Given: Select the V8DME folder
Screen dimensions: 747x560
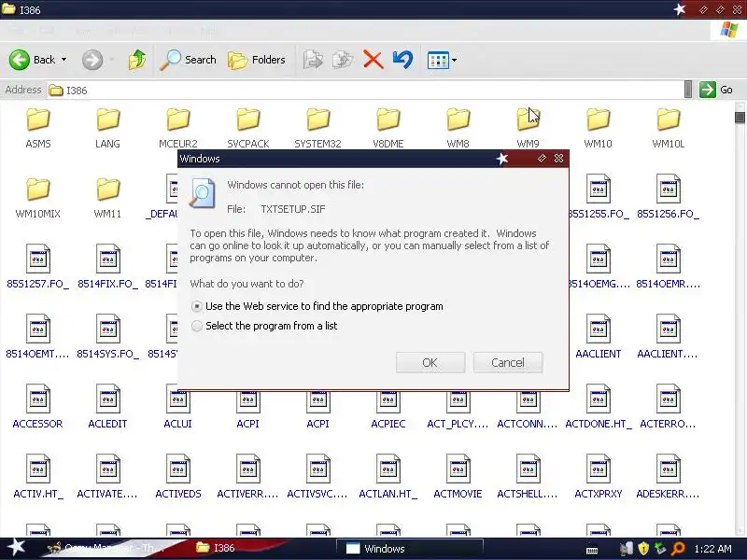Looking at the screenshot, I should [x=388, y=128].
